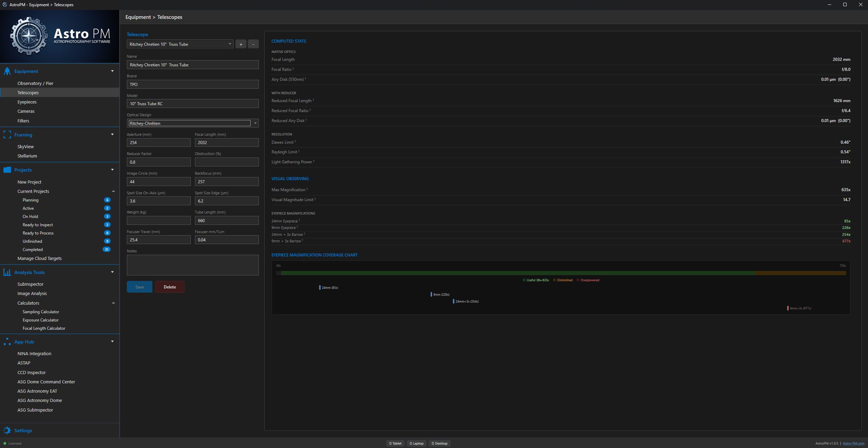Screen dimensions: 868x448
Task: Click the Focal Ratio help question mark
Action: pos(293,69)
